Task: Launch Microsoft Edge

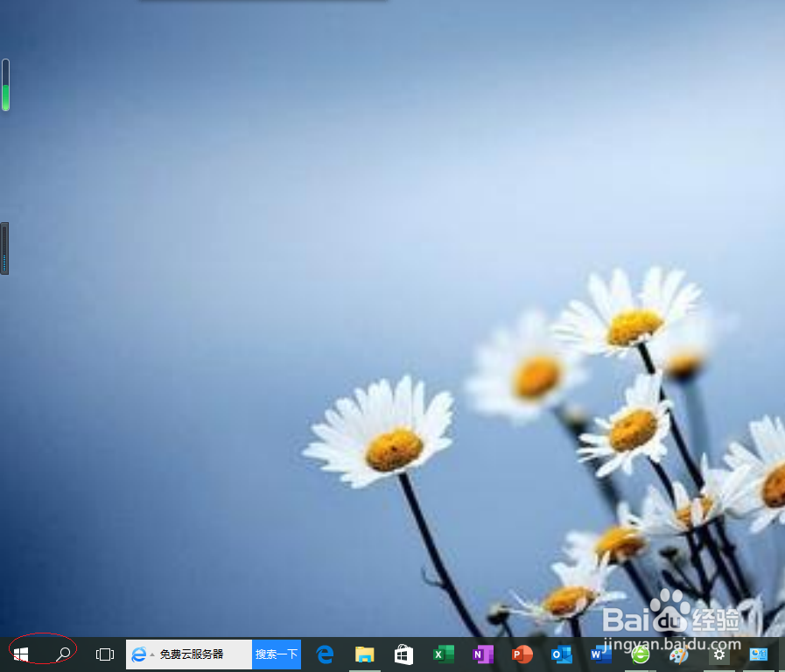Action: (325, 654)
